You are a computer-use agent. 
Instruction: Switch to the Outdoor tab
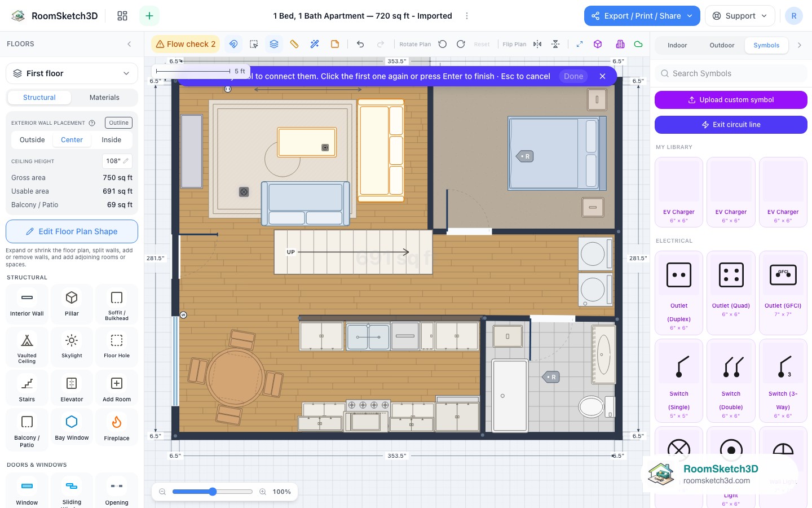[722, 45]
